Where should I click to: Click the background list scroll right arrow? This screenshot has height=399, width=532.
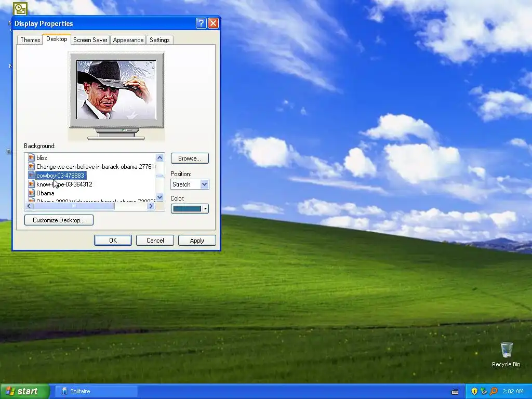click(x=151, y=206)
